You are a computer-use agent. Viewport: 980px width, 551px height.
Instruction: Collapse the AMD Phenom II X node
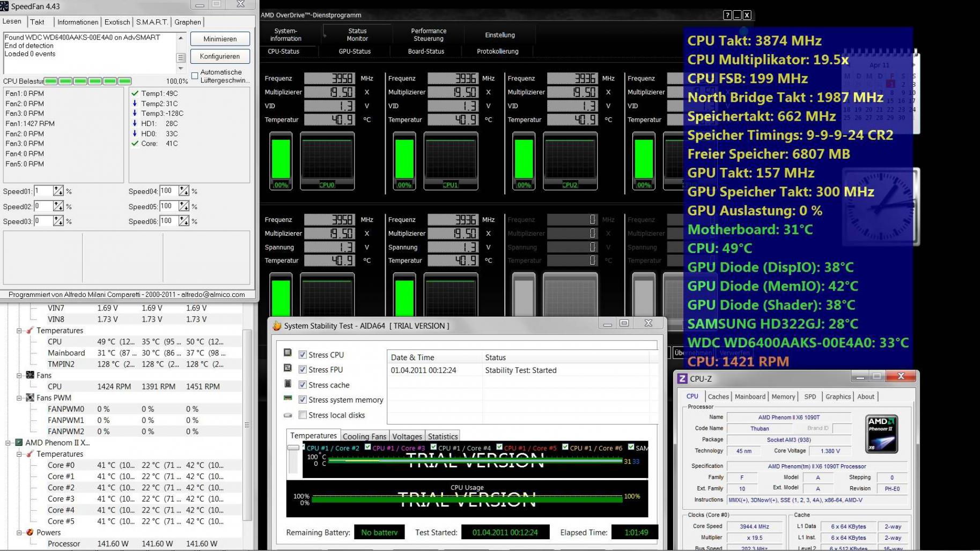tap(8, 443)
